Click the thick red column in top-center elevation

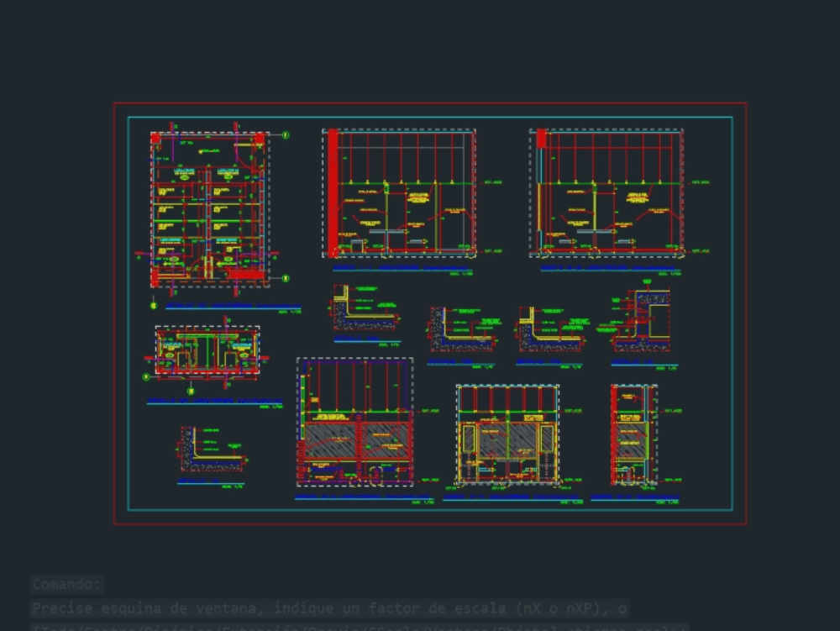point(333,192)
